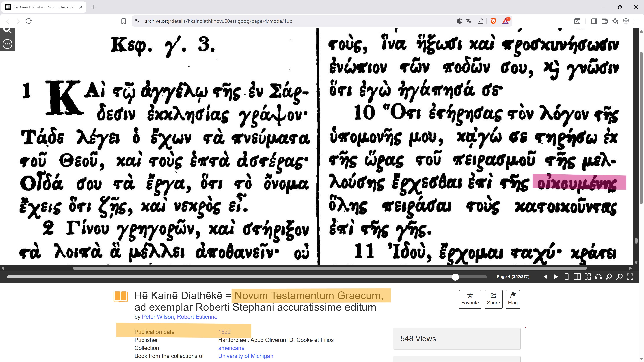Open a new browser tab
Screen dimensions: 644x362
[94, 7]
